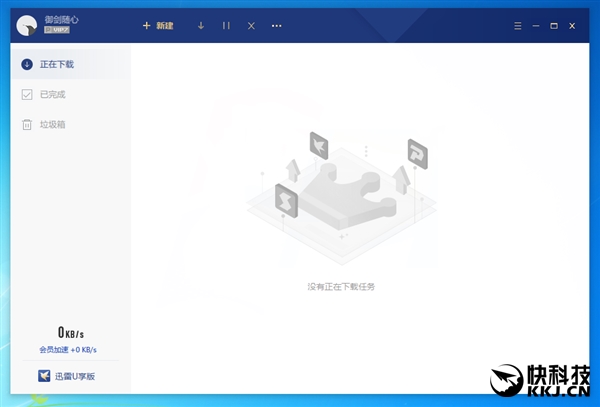Viewport: 600px width, 407px height.
Task: Open 迅雷U享版 link
Action: (x=75, y=376)
